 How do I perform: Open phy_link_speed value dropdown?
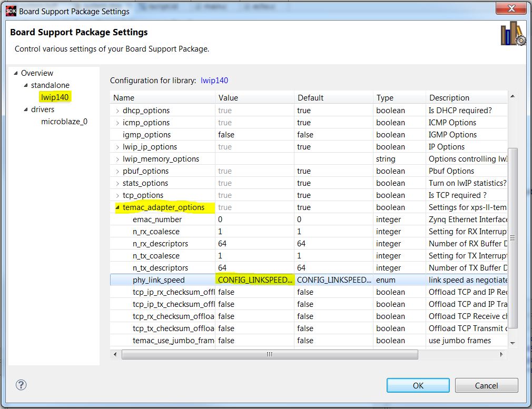255,280
